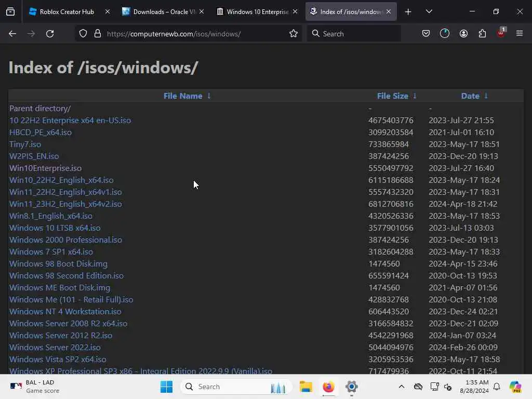Go back to the previous page
532x399 pixels.
click(x=12, y=34)
